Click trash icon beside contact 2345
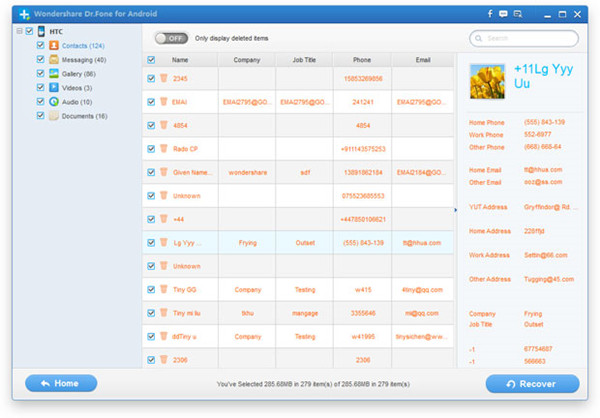The image size is (600, 418). (x=163, y=78)
